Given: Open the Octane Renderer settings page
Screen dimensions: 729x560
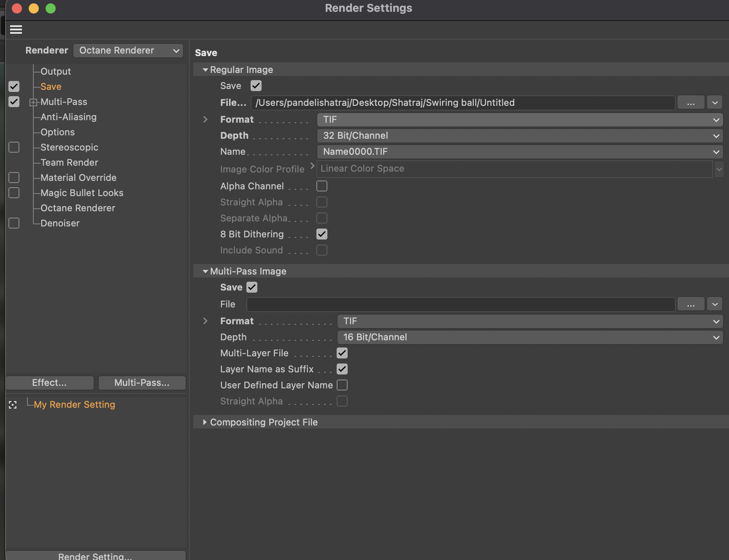Looking at the screenshot, I should coord(78,208).
